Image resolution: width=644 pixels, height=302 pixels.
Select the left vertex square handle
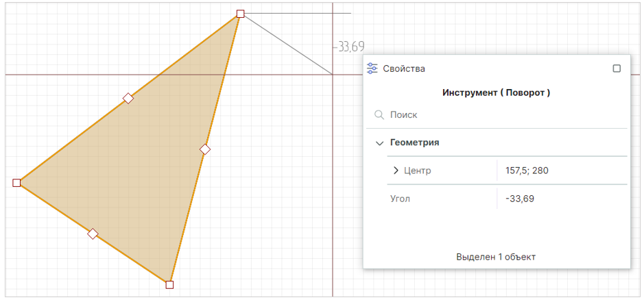pos(16,183)
